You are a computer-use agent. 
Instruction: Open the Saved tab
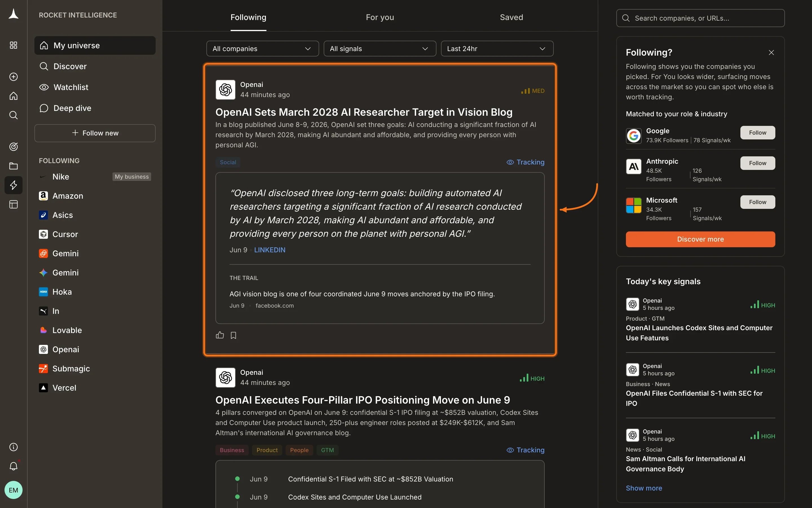[511, 17]
